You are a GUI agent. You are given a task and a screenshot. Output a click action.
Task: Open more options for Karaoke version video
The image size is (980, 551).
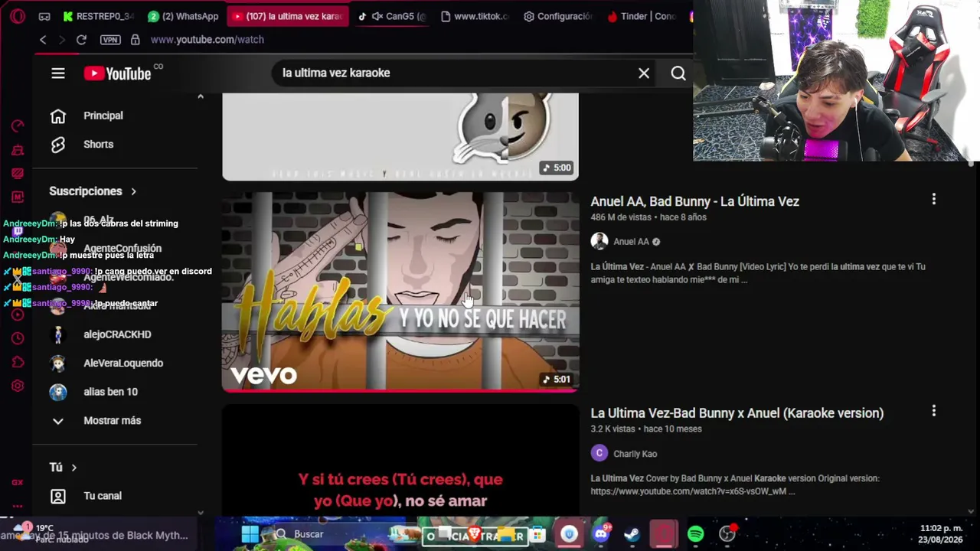933,412
